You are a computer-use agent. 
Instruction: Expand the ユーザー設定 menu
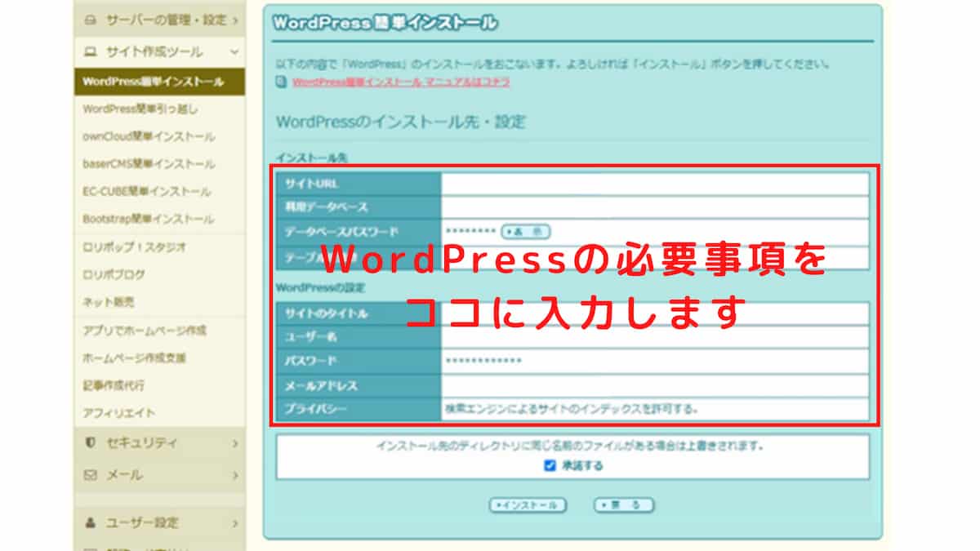click(159, 522)
